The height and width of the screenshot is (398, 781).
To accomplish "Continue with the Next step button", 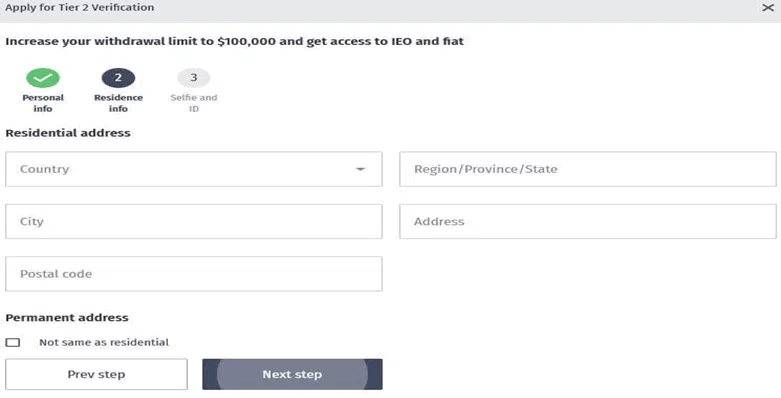I will (x=292, y=374).
